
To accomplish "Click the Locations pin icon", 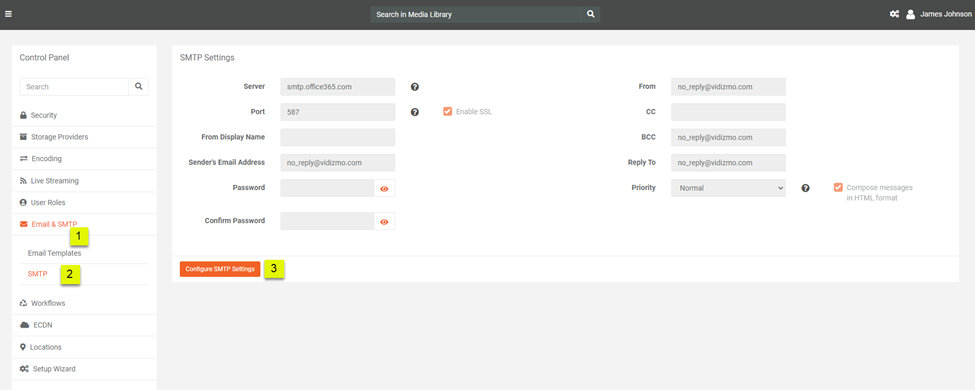I will click(x=23, y=347).
